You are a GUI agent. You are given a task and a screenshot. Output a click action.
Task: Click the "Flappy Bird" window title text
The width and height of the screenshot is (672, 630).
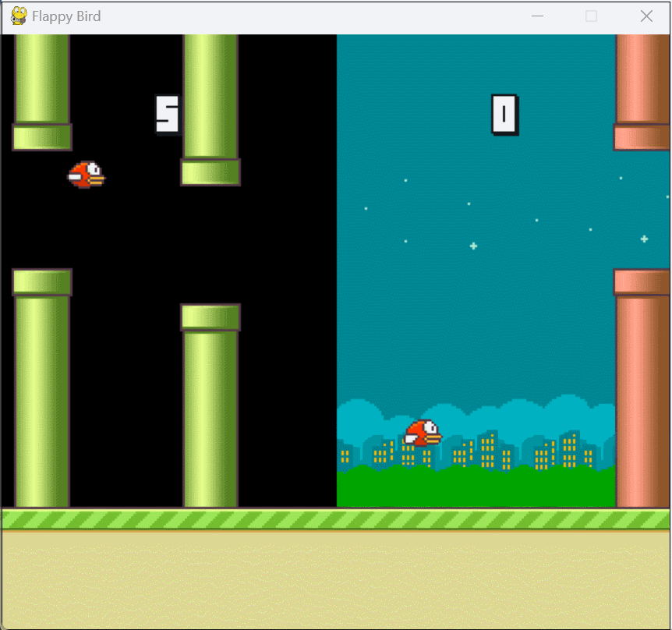[x=66, y=16]
